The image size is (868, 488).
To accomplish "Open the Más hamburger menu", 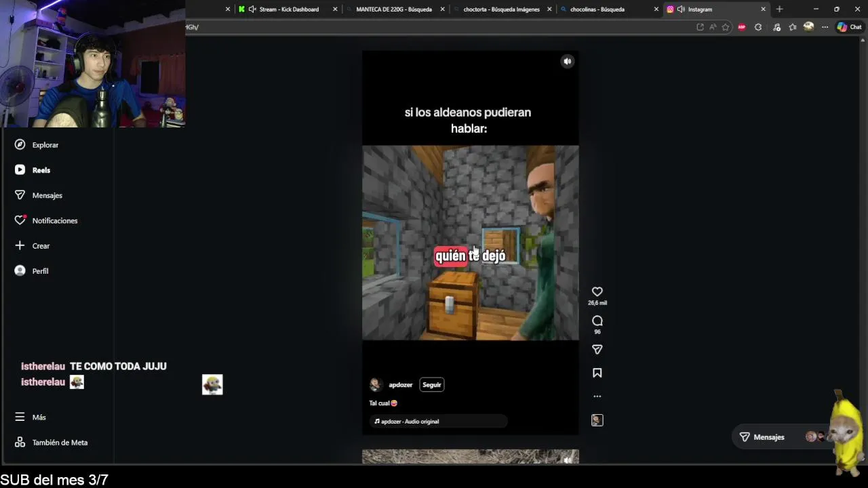I will click(x=20, y=417).
